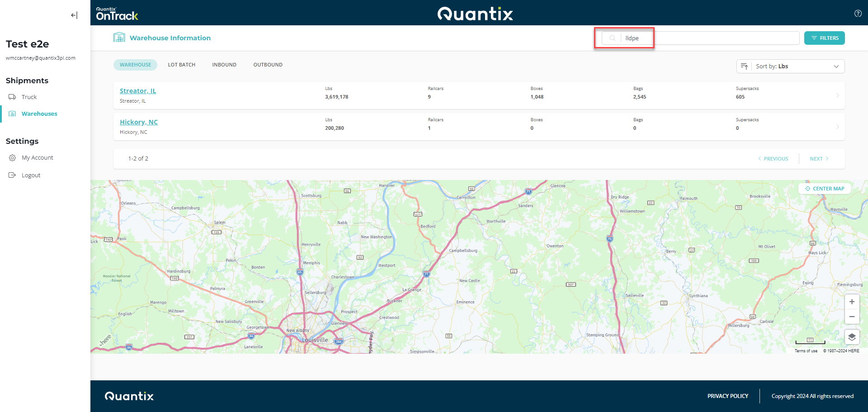
Task: Zoom in on the map
Action: [852, 302]
